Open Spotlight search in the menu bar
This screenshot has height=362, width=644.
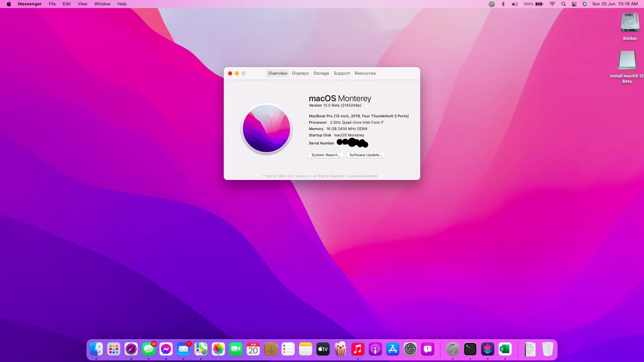(563, 4)
